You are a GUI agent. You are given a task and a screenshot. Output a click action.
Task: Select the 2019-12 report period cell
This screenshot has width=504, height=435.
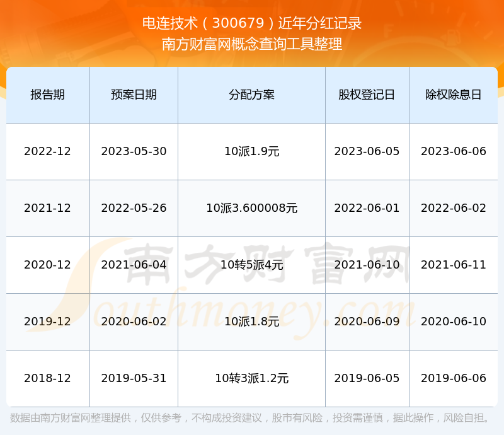point(48,321)
